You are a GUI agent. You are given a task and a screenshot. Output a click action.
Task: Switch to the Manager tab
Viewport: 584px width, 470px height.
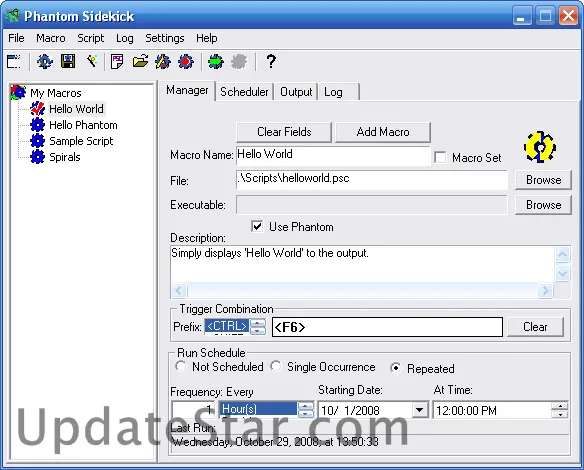coord(187,90)
